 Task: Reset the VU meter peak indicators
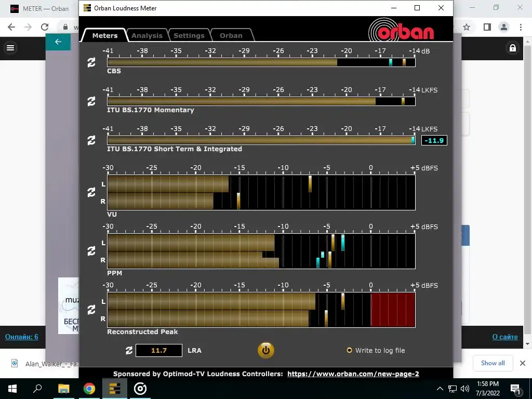coord(91,192)
